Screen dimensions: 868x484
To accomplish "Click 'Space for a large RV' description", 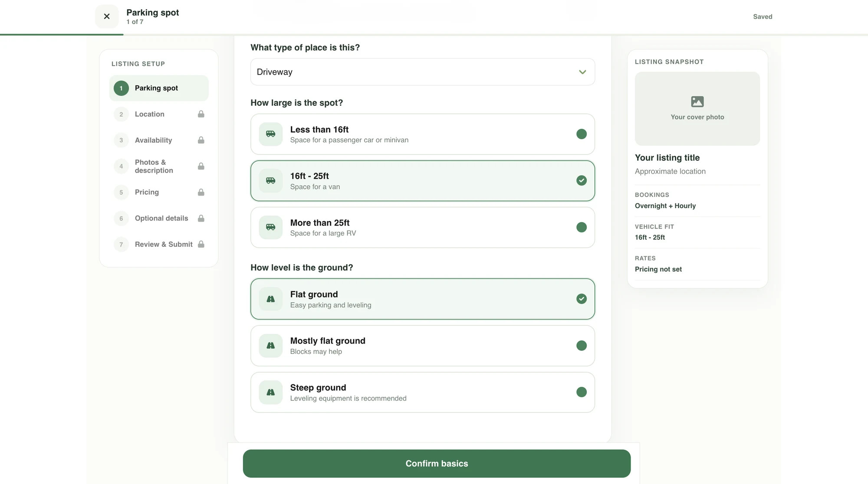I will pos(323,233).
